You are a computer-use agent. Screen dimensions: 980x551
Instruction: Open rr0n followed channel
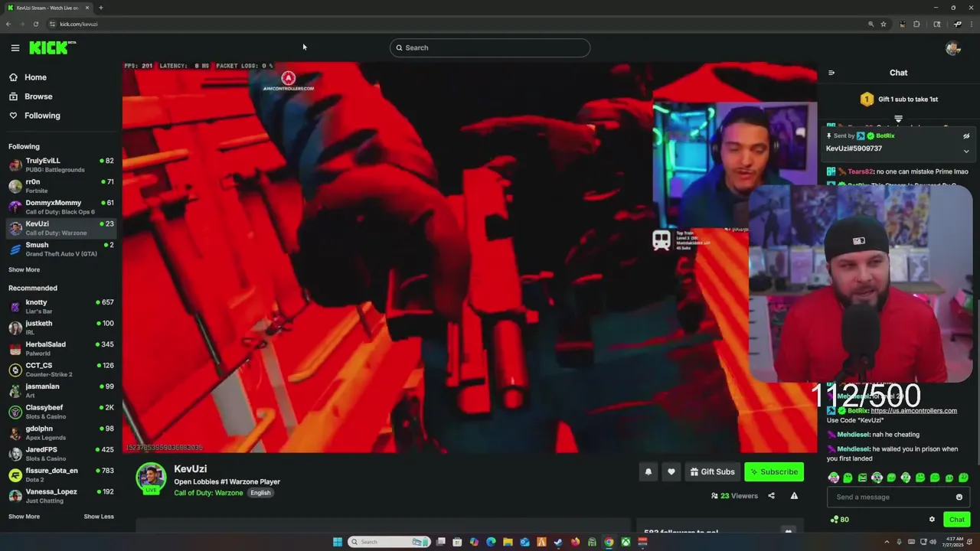pyautogui.click(x=60, y=186)
